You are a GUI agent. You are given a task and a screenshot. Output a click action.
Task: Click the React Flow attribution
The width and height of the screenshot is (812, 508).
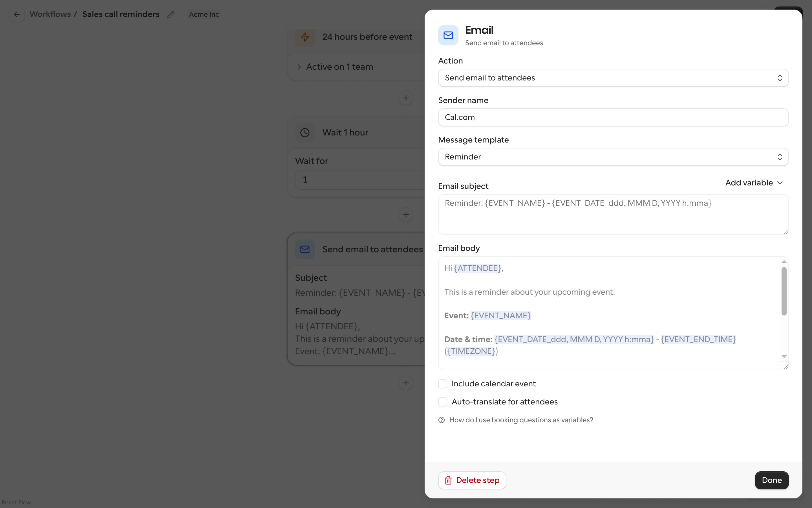[x=16, y=502]
